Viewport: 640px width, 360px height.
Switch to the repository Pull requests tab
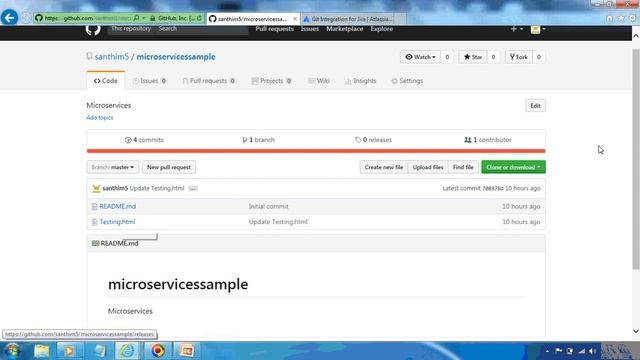[x=209, y=81]
